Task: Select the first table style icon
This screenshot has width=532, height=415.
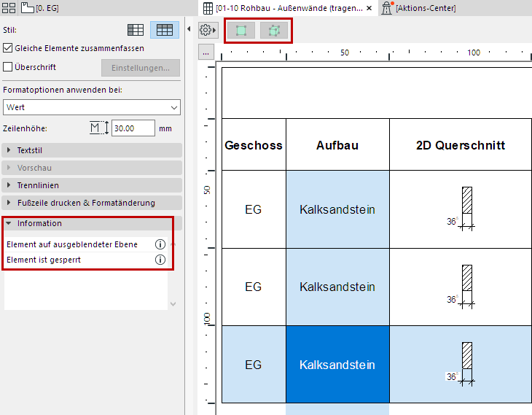Action: click(136, 30)
